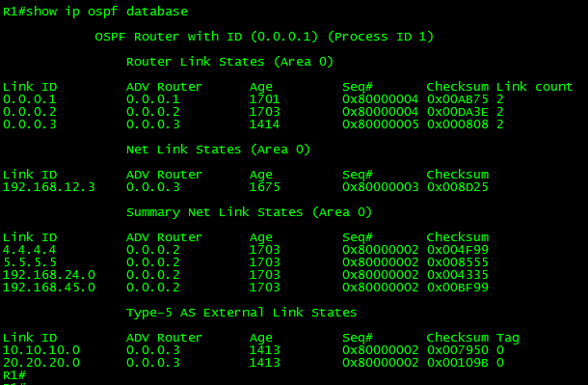Click checksum 0x000808
Viewport: 588px width, 385px height.
[458, 124]
